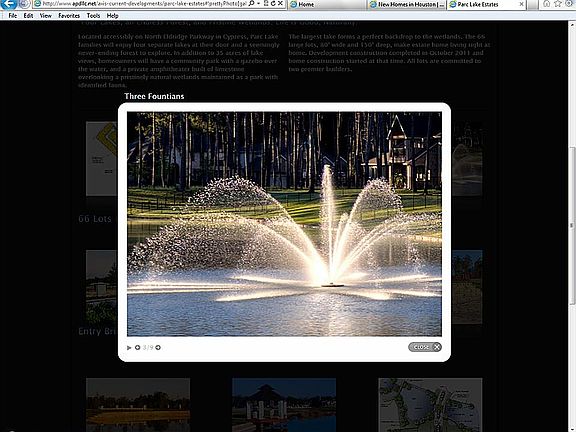The width and height of the screenshot is (576, 432).
Task: Open the Favorites menu
Action: coord(69,16)
